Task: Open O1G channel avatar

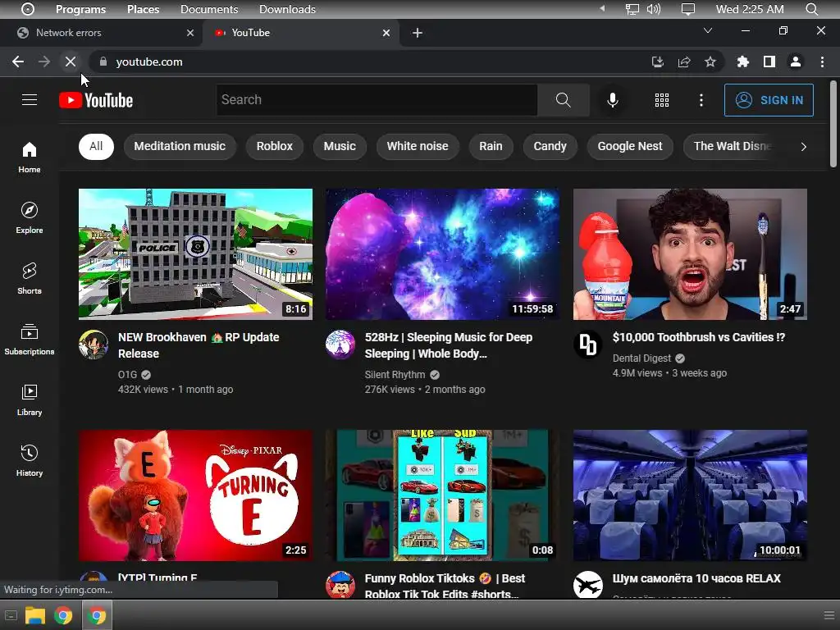Action: pyautogui.click(x=94, y=345)
